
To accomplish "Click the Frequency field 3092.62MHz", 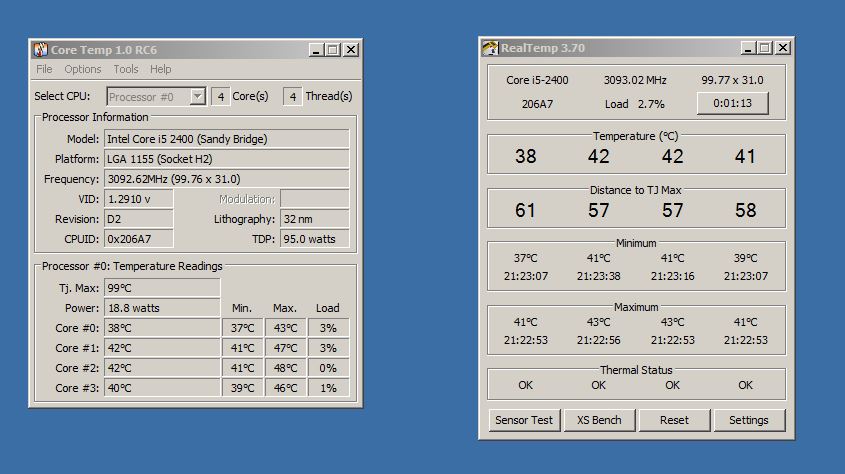I will coord(226,179).
